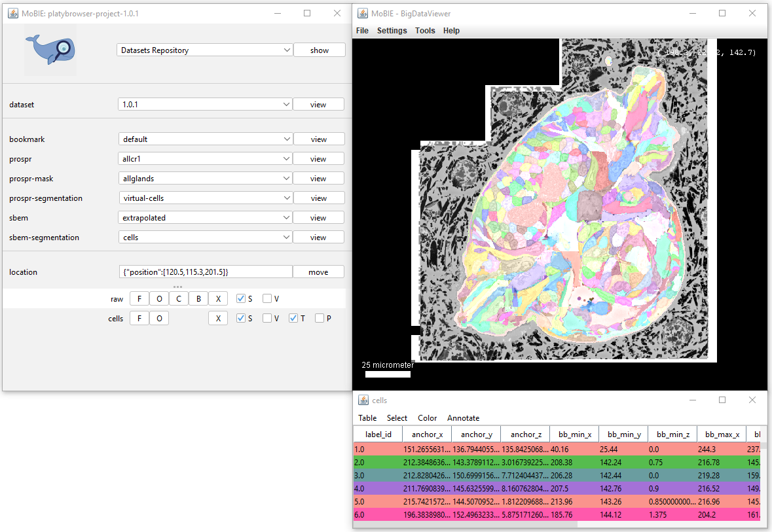Click the location position input field
Image resolution: width=772 pixels, height=532 pixels.
(206, 272)
